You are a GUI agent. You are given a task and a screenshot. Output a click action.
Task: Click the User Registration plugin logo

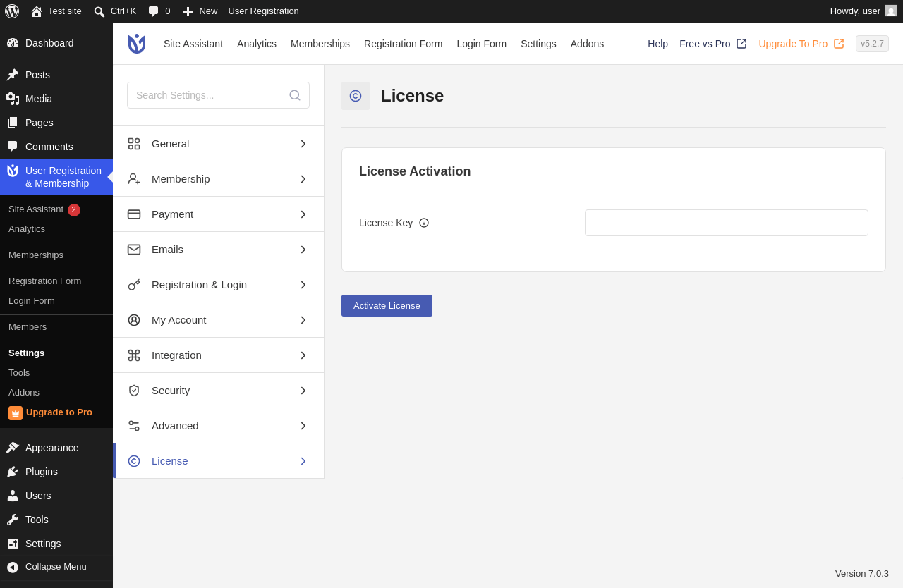tap(137, 44)
